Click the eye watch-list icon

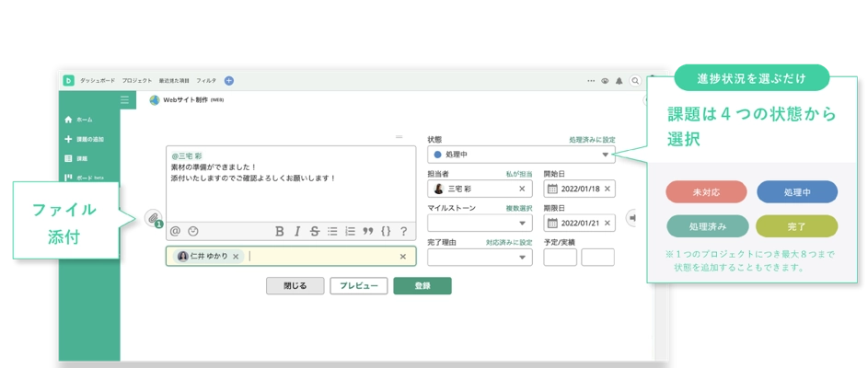click(605, 81)
